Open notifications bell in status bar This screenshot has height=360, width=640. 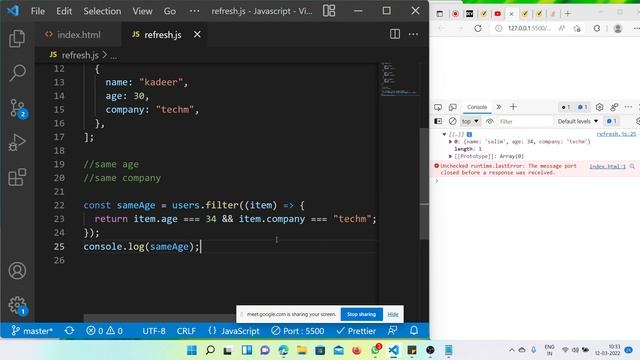click(414, 330)
